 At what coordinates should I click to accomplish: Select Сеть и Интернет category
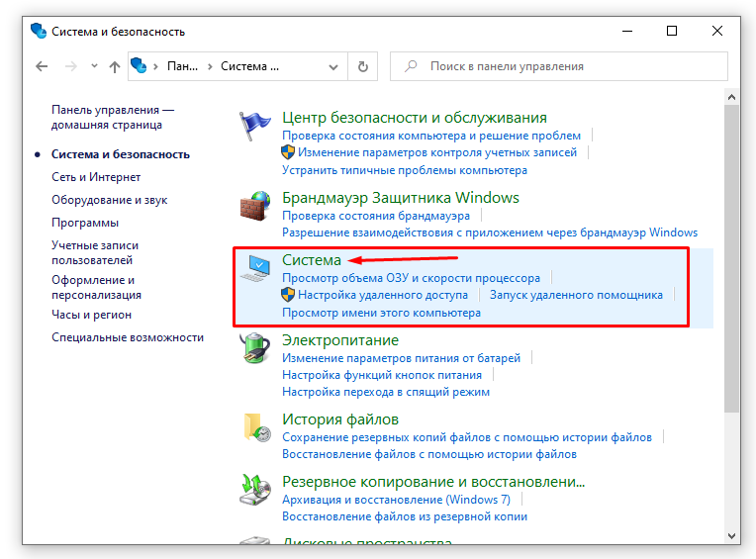point(96,177)
